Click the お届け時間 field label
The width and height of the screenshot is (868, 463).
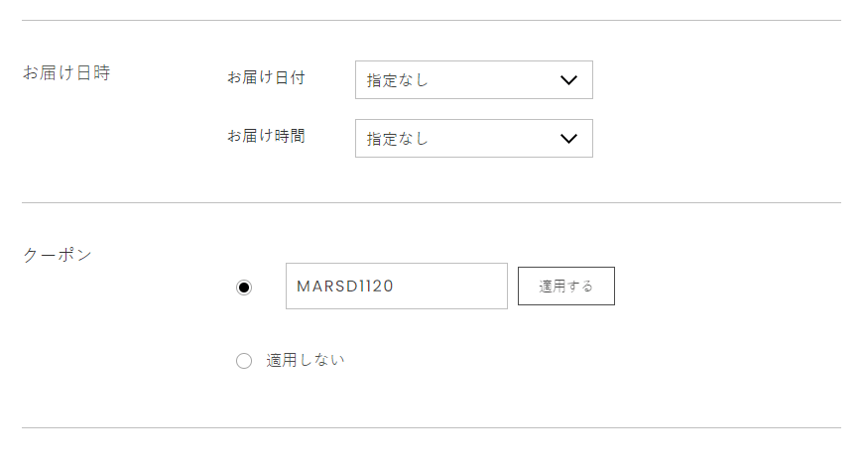[x=266, y=136]
